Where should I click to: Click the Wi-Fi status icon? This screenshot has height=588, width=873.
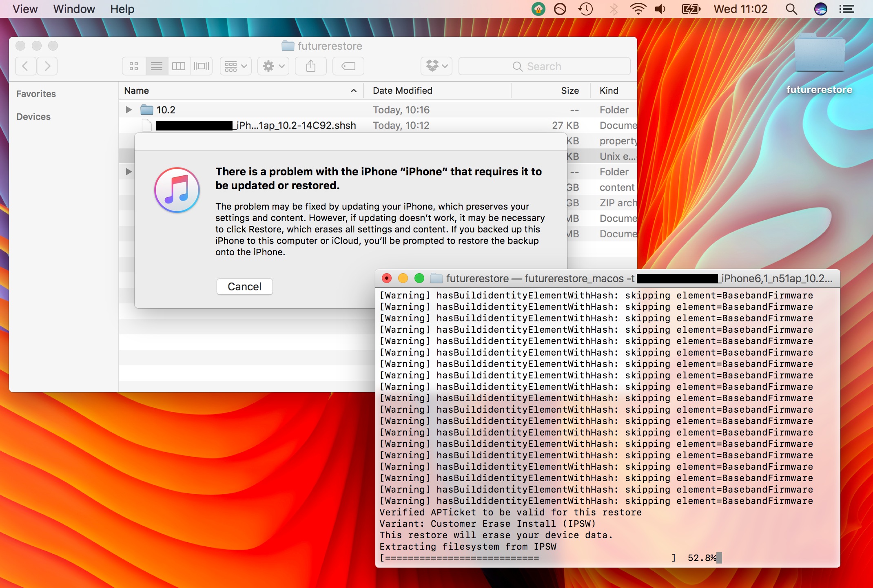click(x=638, y=9)
